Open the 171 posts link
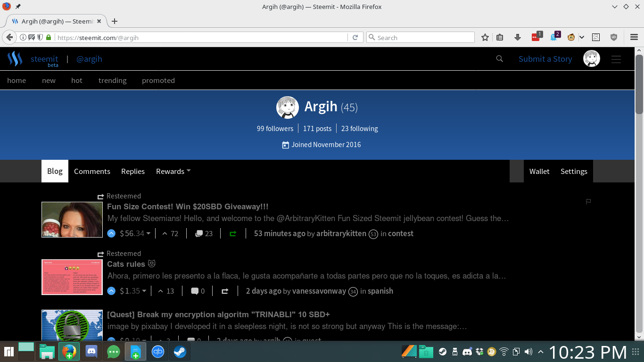 coord(317,129)
